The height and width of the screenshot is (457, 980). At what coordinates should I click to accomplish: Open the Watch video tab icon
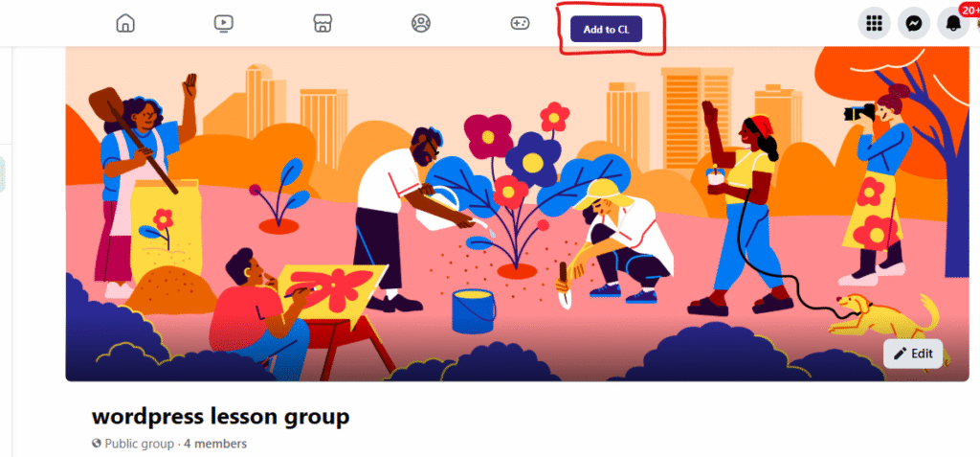pos(223,24)
